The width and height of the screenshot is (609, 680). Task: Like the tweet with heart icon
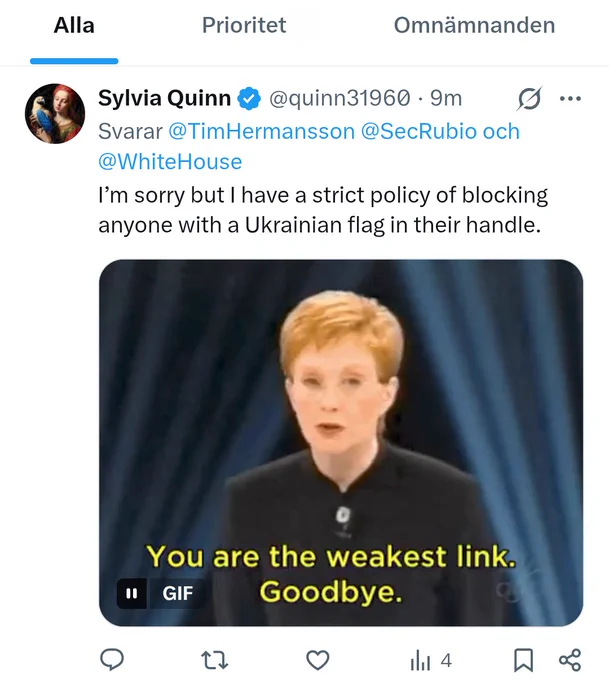[318, 660]
